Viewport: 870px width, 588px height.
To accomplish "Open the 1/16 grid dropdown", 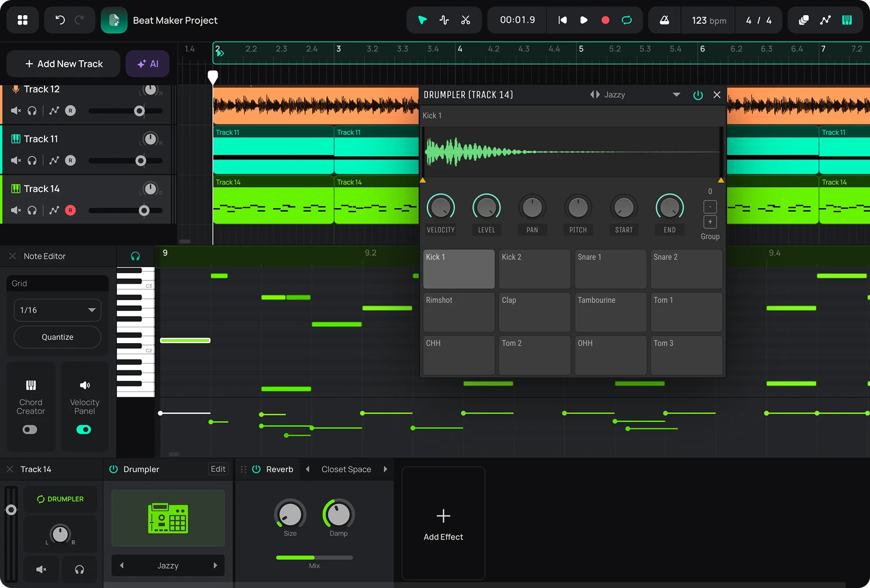I will click(x=57, y=310).
